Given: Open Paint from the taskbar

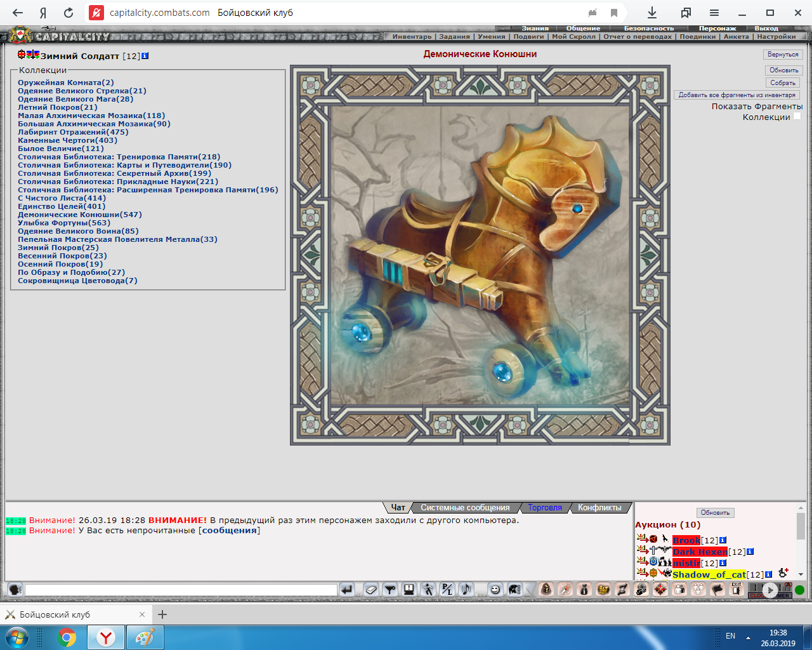Looking at the screenshot, I should [145, 637].
